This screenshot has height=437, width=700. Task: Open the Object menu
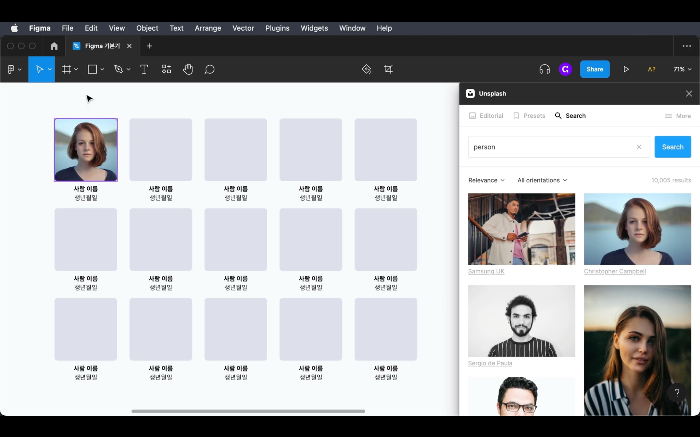click(x=147, y=28)
